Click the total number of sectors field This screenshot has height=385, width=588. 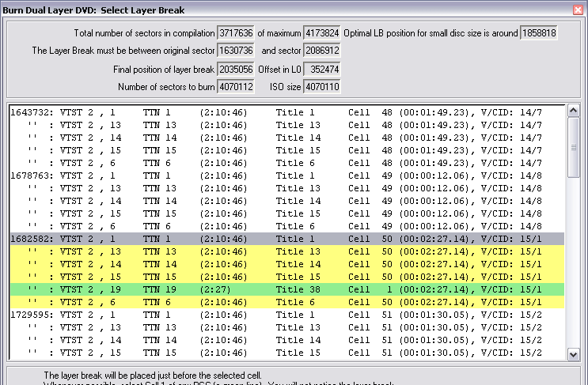click(236, 33)
